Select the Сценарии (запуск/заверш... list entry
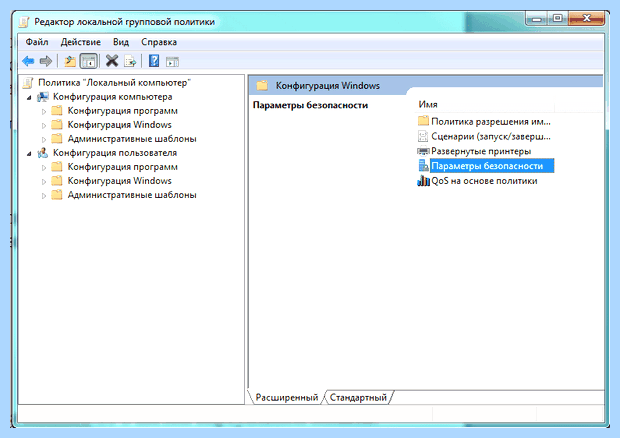The image size is (620, 438). coord(491,136)
